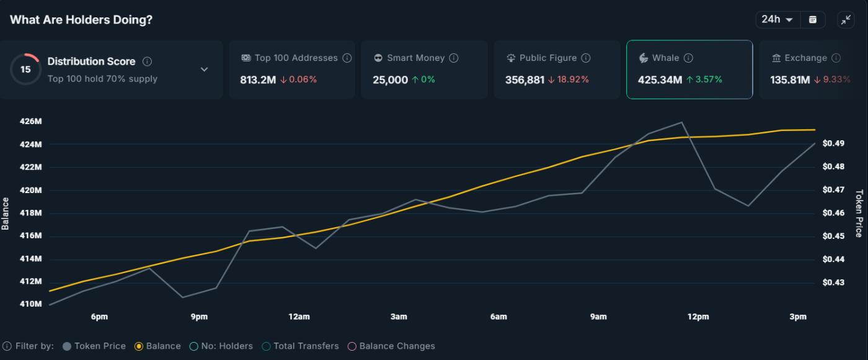868x360 pixels.
Task: Click the info icon next to Whale
Action: coord(688,58)
